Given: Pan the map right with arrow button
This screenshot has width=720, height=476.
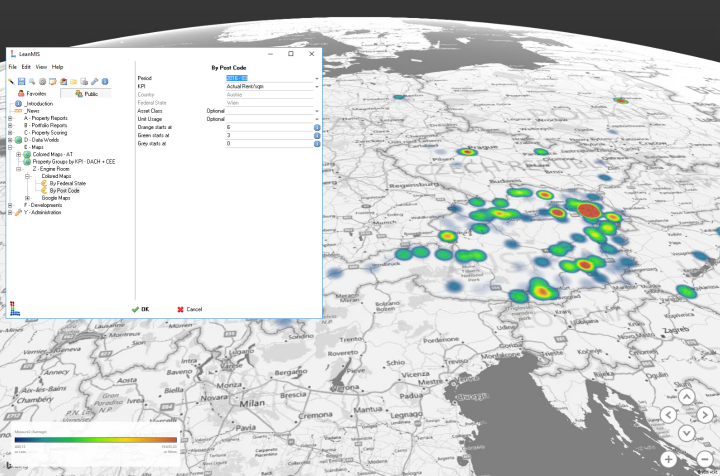Looking at the screenshot, I should click(706, 416).
